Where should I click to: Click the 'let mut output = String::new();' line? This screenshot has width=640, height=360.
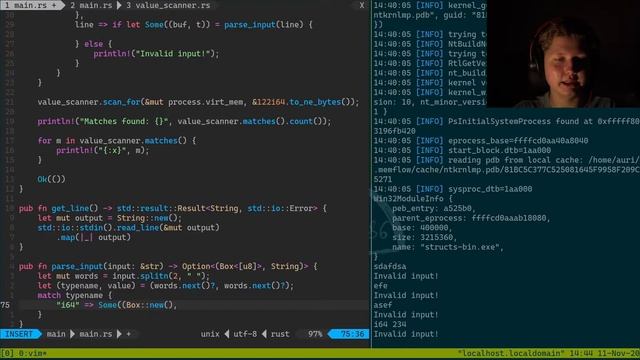click(109, 218)
